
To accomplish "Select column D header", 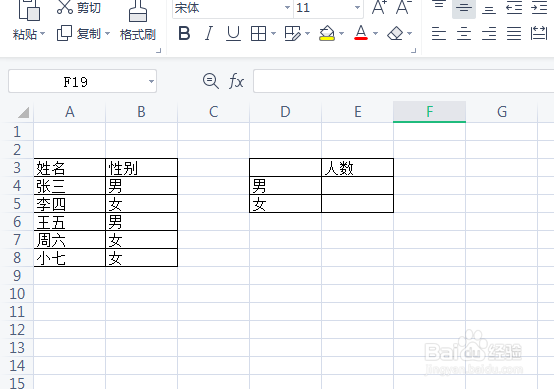I will (285, 112).
